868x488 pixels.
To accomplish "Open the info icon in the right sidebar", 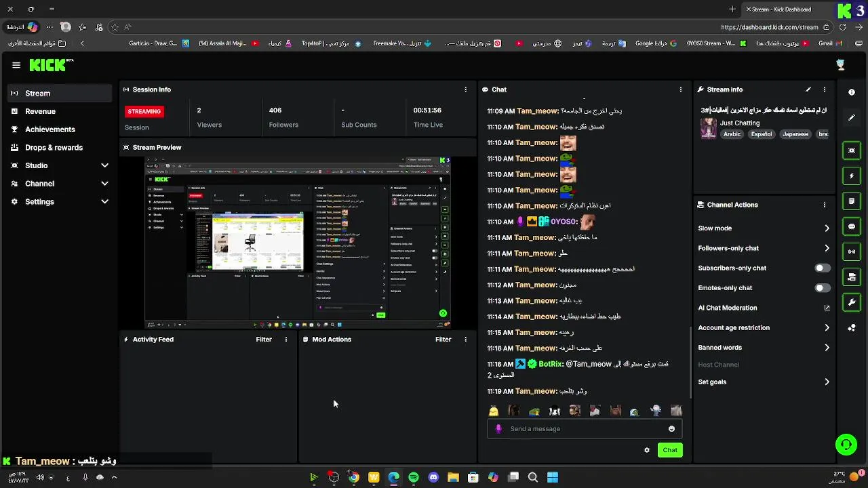I will point(852,92).
